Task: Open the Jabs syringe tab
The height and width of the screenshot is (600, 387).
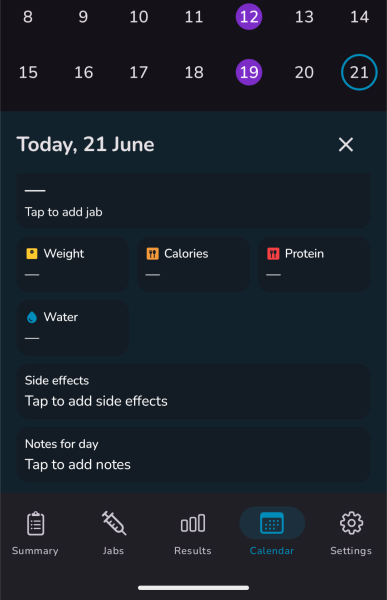Action: tap(114, 533)
